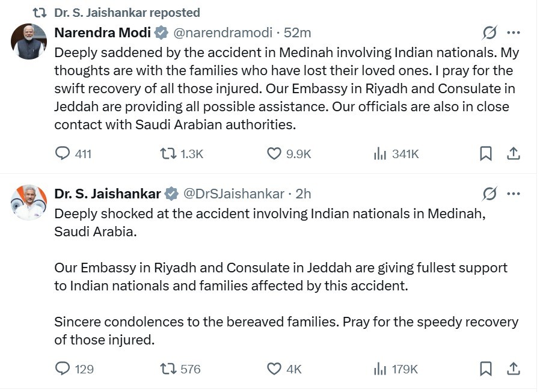Like Dr. S. Jaishankar's post
540x392 pixels.
tap(274, 368)
